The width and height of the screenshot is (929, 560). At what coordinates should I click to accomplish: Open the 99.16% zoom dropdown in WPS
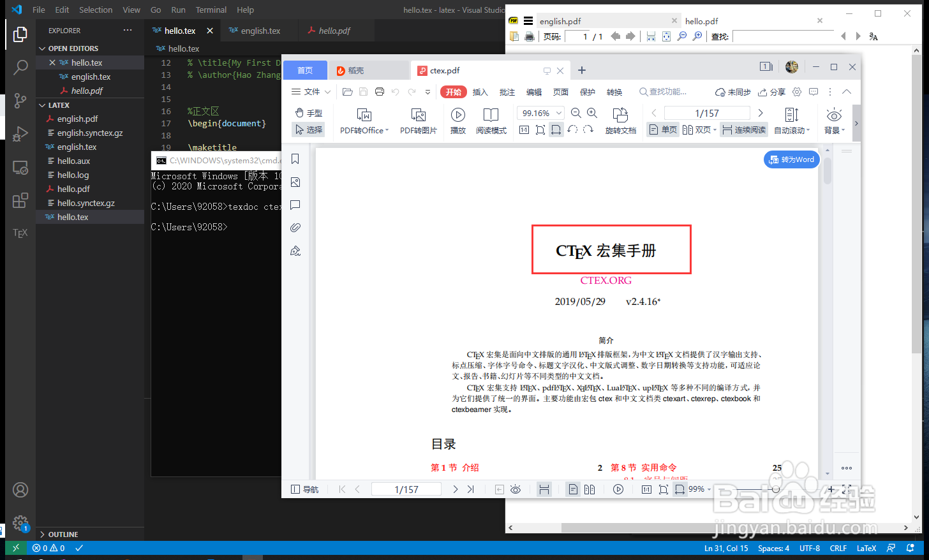point(559,113)
